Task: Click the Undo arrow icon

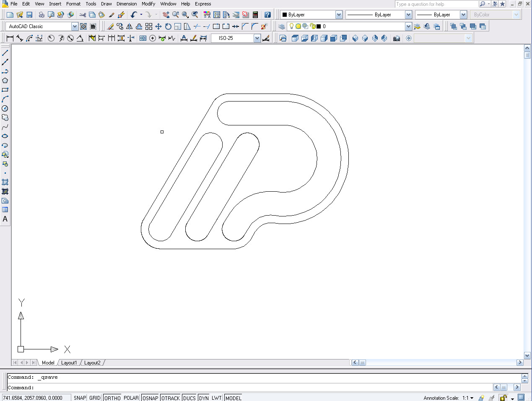Action: tap(134, 15)
